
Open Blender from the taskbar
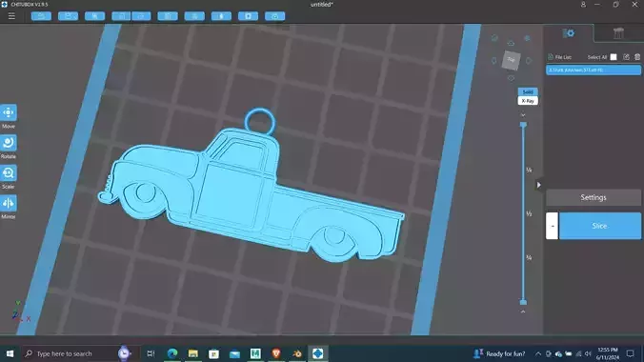coord(297,353)
